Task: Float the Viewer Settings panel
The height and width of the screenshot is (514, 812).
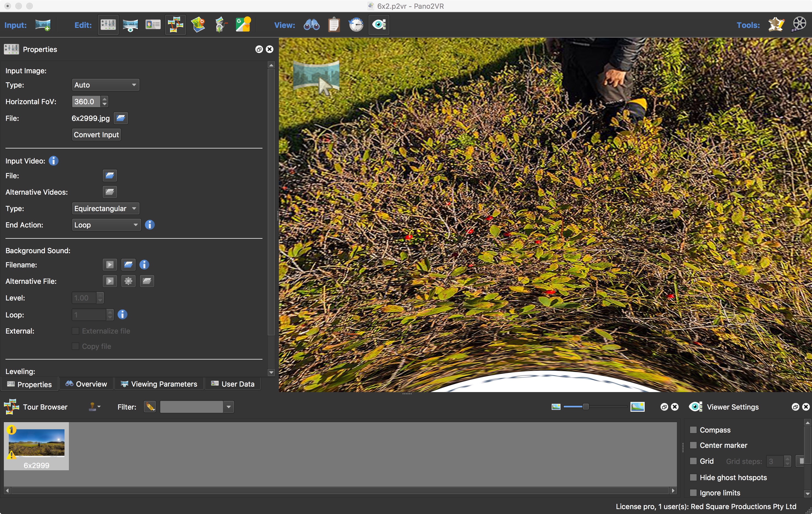Action: tap(795, 407)
